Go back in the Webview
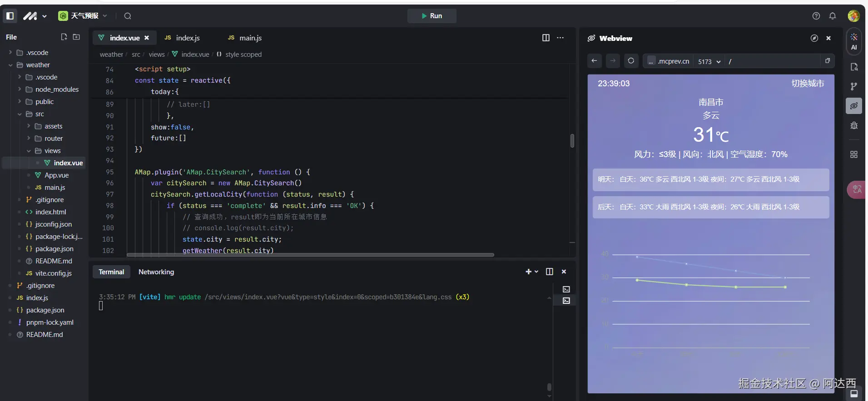 pos(595,61)
